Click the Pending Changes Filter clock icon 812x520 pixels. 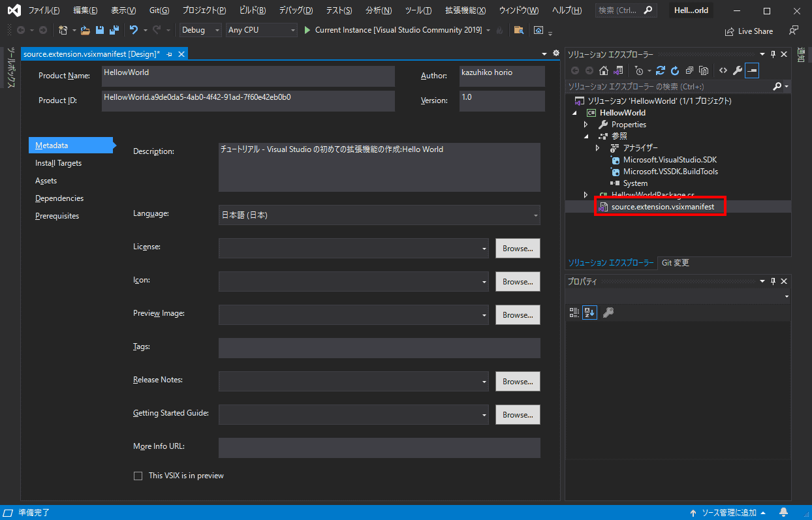point(639,70)
